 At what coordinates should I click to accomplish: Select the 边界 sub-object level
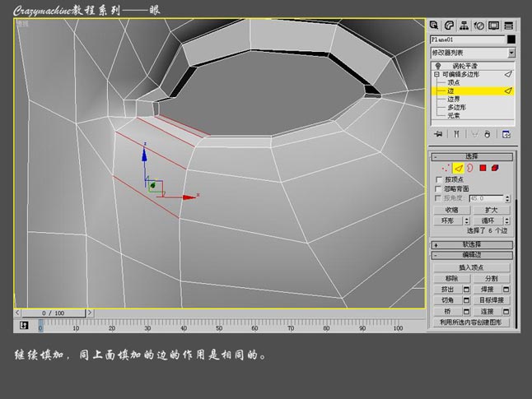tap(454, 99)
